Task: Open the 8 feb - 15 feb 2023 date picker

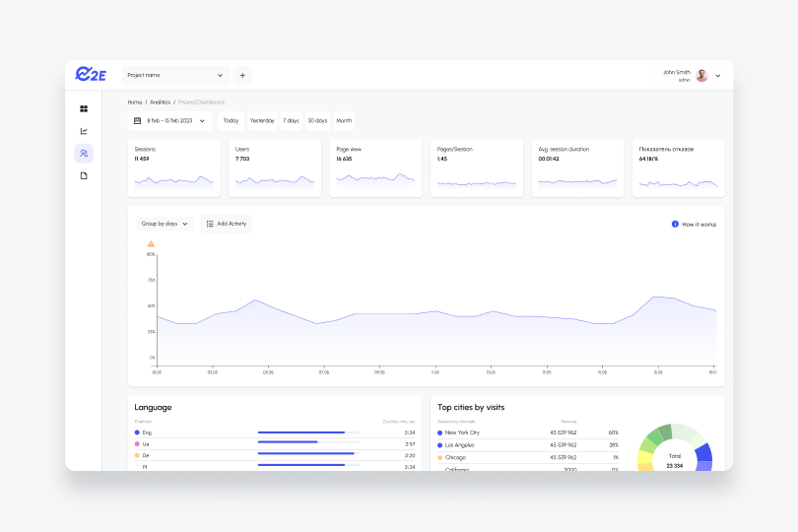Action: tap(169, 121)
